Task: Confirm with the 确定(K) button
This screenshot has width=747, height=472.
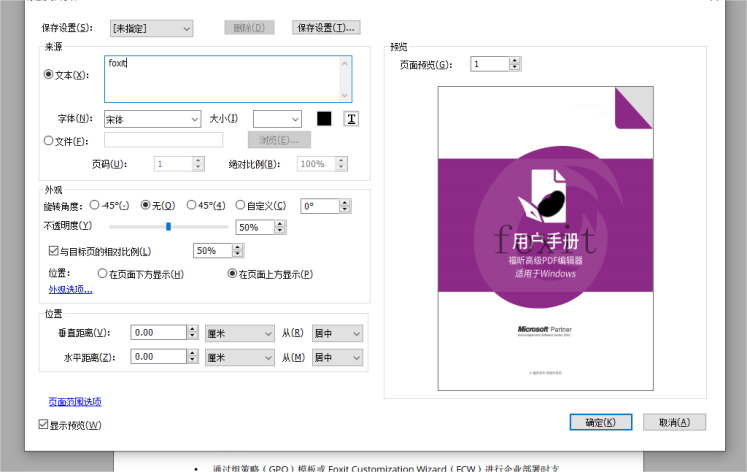Action: pos(601,422)
